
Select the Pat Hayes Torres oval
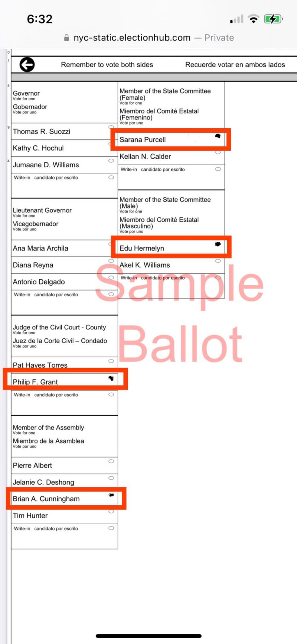pos(111,361)
